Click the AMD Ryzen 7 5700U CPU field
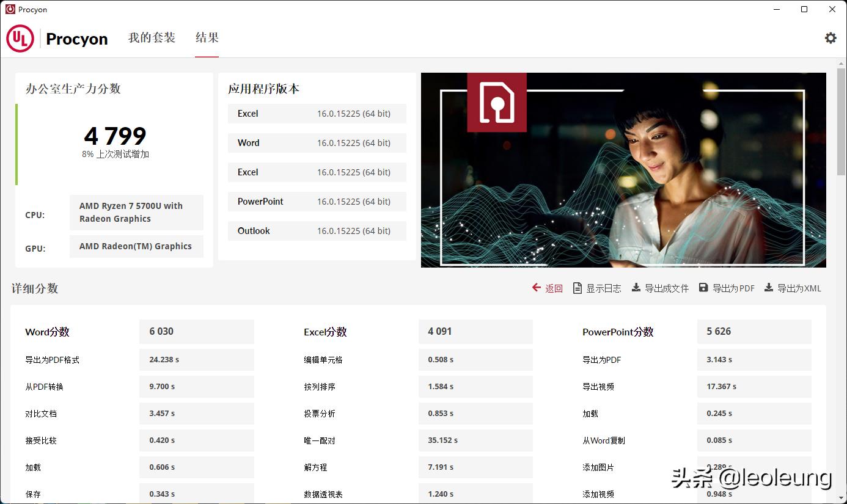 [136, 212]
